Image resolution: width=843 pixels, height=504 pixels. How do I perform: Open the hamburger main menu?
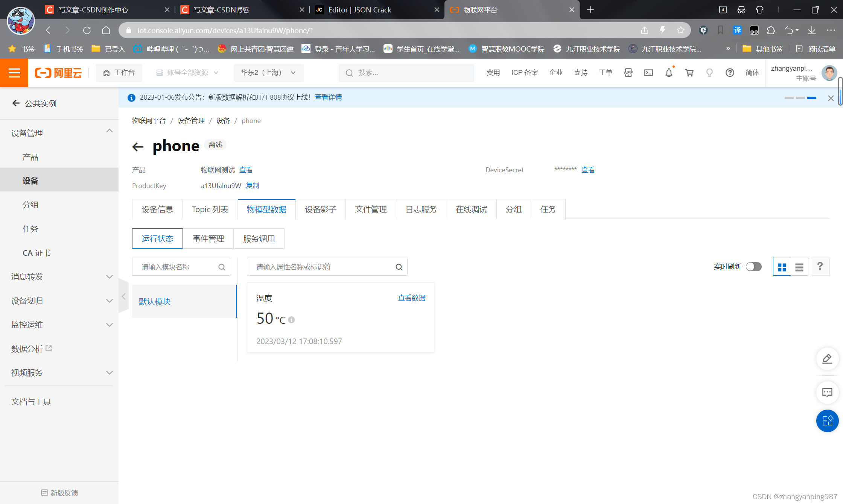[x=14, y=73]
